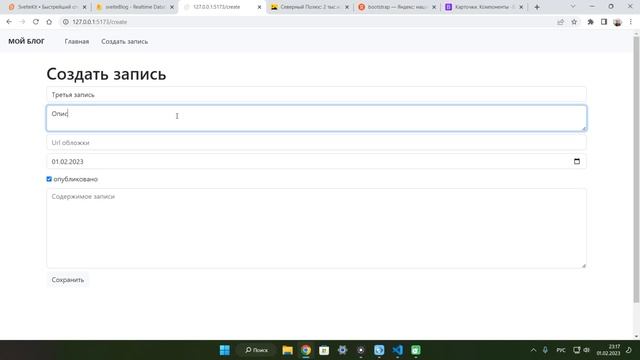
Task: Switch to the svelteBlog Realtime Database tab
Action: [135, 7]
